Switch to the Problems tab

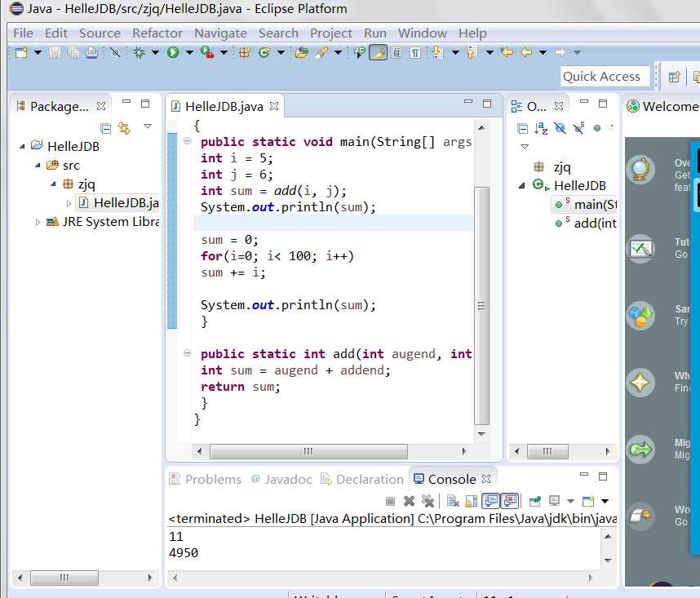tap(206, 479)
